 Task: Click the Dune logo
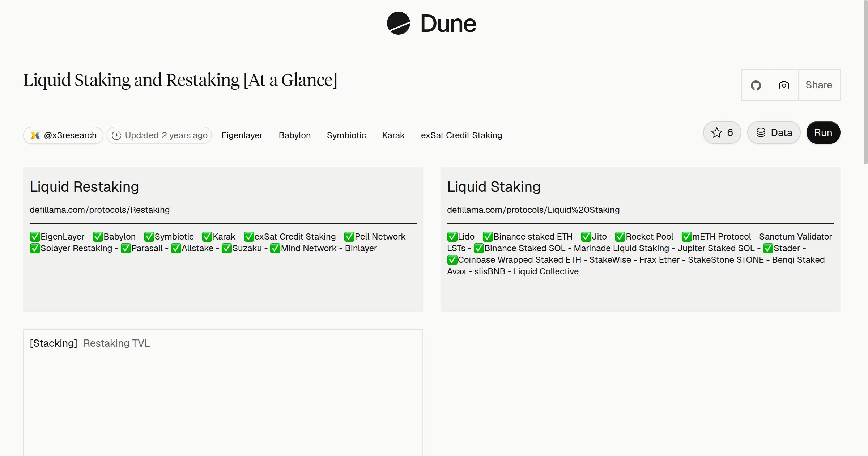(431, 24)
